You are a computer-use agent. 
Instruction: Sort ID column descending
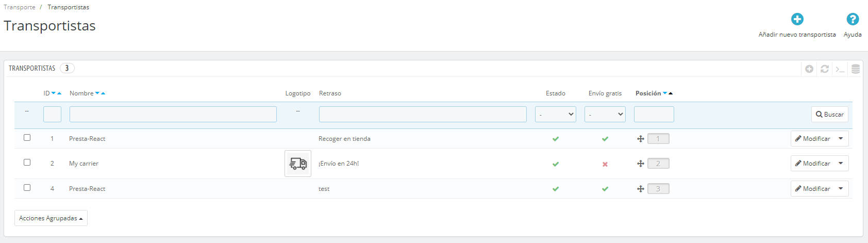click(54, 93)
